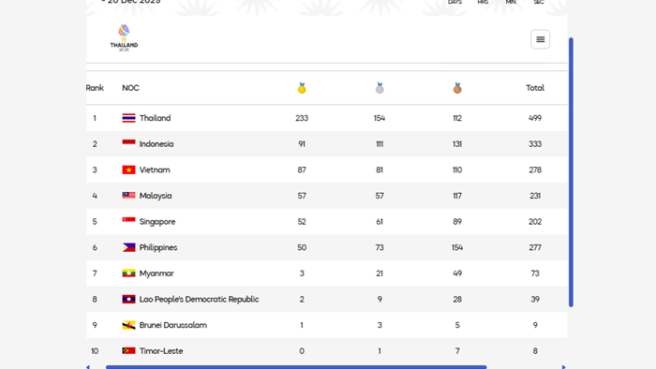
Task: Click the Total column header
Action: tap(535, 88)
